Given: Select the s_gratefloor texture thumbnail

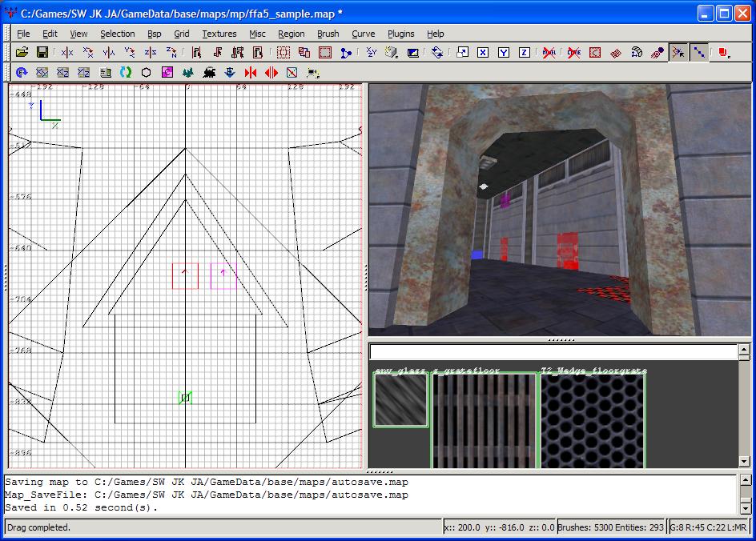Looking at the screenshot, I should point(484,421).
